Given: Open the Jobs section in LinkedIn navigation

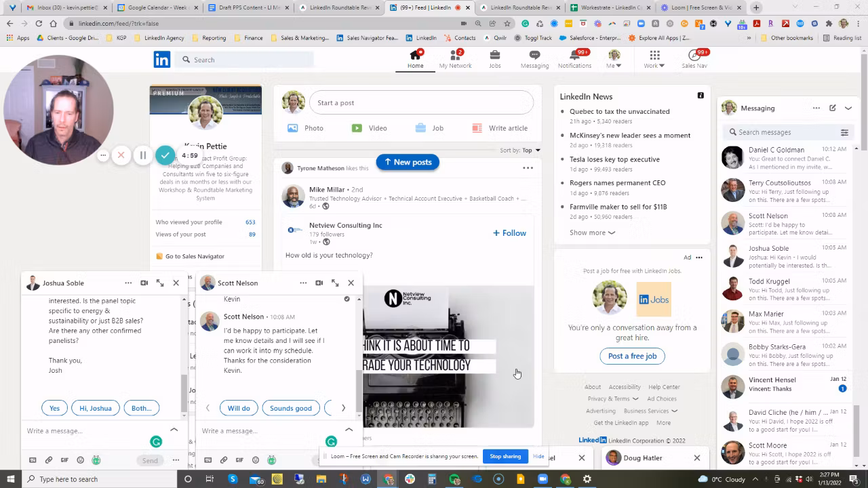Looking at the screenshot, I should pos(494,60).
